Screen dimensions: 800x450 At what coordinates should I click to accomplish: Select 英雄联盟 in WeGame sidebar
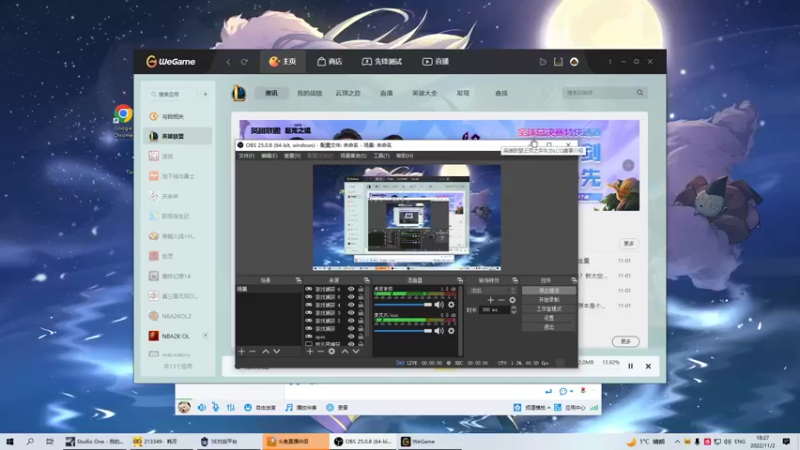pyautogui.click(x=178, y=136)
